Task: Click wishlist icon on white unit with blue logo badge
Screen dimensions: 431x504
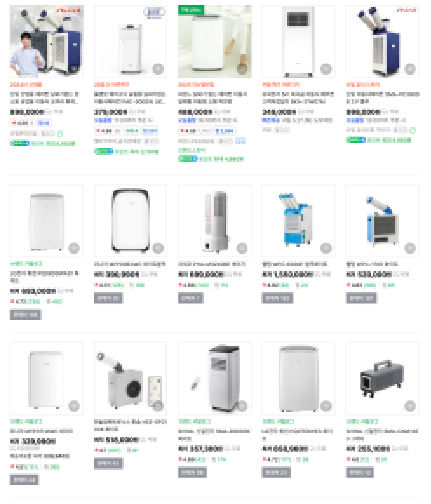Action: coord(158,69)
